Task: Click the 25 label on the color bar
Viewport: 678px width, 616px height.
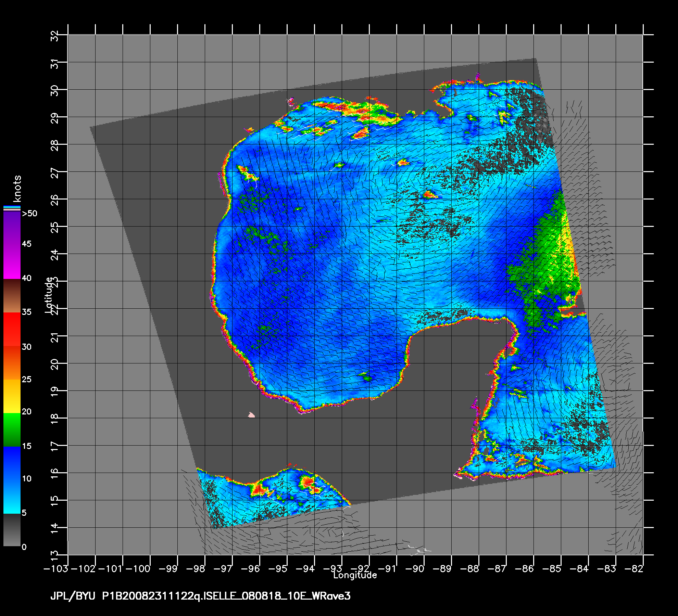Action: [26, 379]
